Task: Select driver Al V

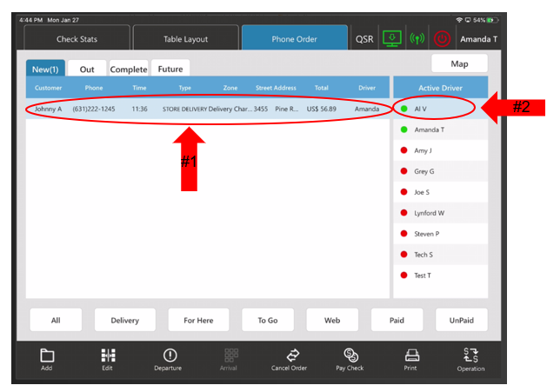Action: point(441,109)
